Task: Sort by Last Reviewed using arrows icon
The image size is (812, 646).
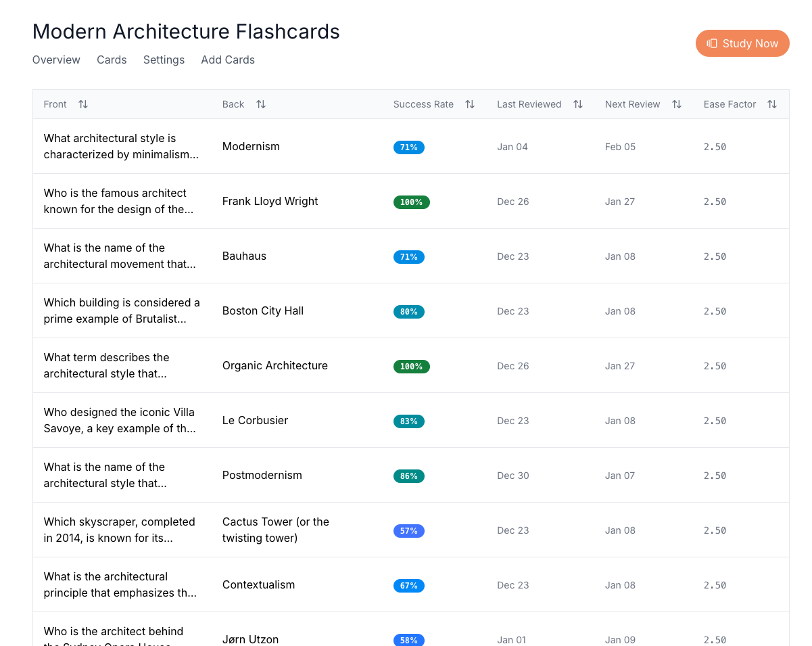Action: click(x=578, y=104)
